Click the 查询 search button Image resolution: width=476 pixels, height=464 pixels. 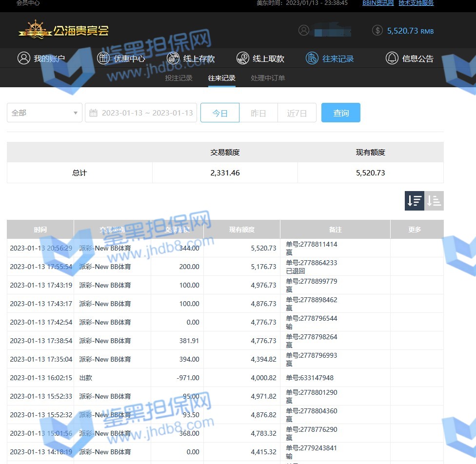click(341, 113)
